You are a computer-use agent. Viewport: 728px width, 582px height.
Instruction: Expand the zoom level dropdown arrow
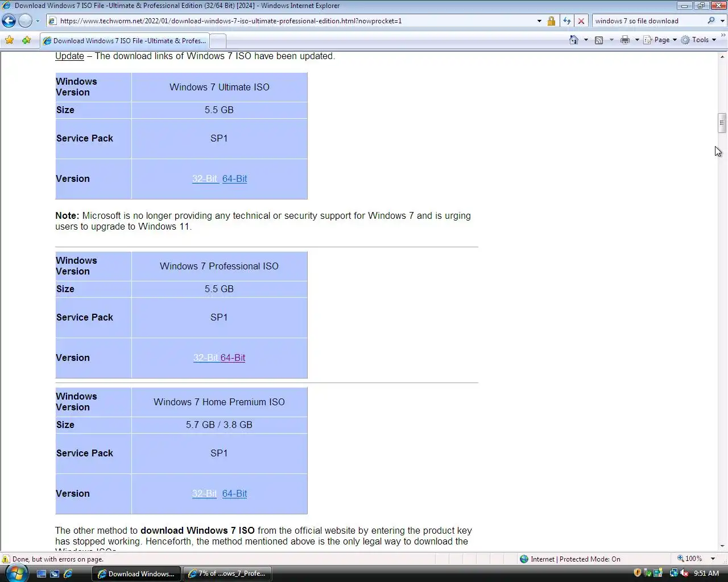click(713, 559)
